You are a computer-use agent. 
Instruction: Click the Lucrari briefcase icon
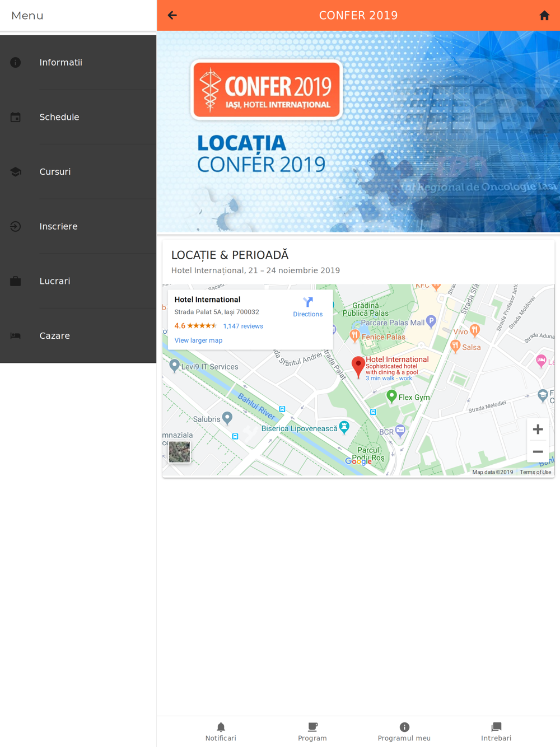[x=16, y=281]
